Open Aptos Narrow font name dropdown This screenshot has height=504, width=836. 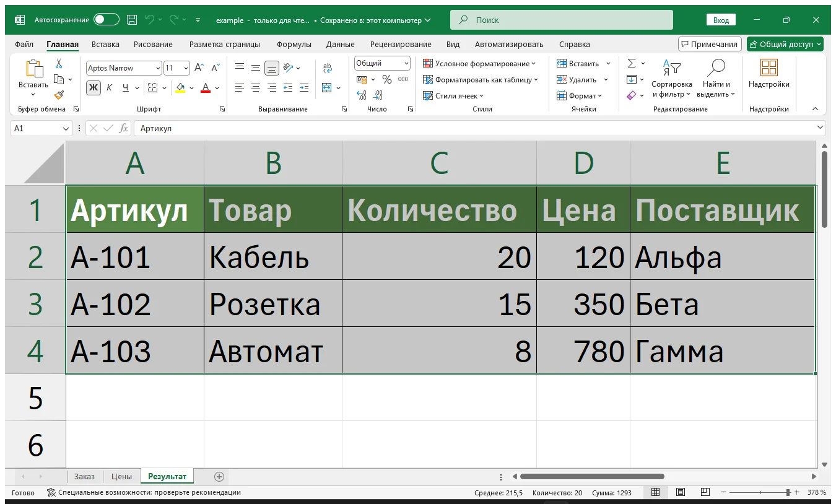pos(158,68)
